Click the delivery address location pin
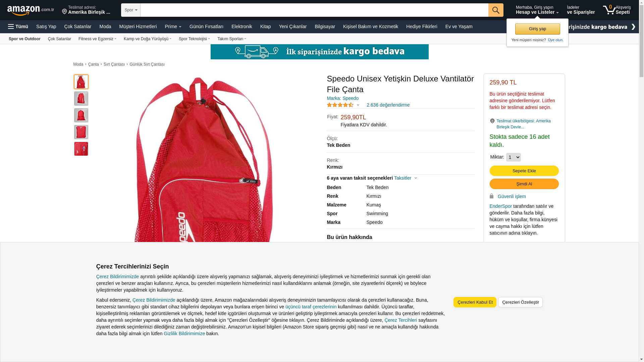The image size is (644, 362). point(64,12)
